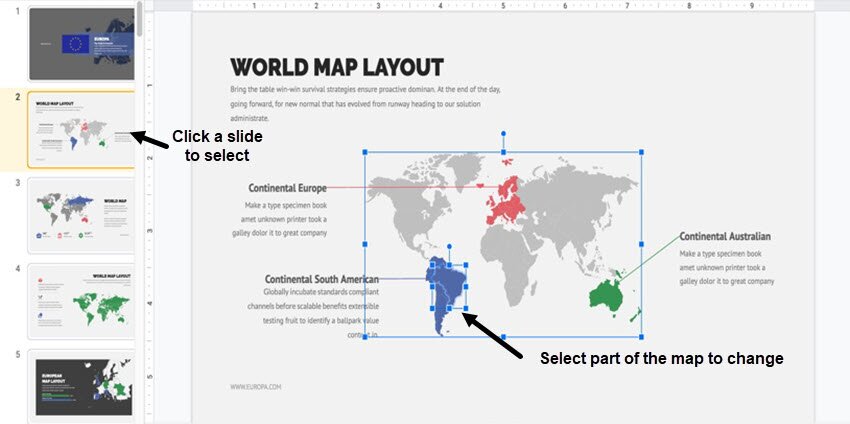
Task: Click the top-left handle of map selection
Action: (365, 152)
